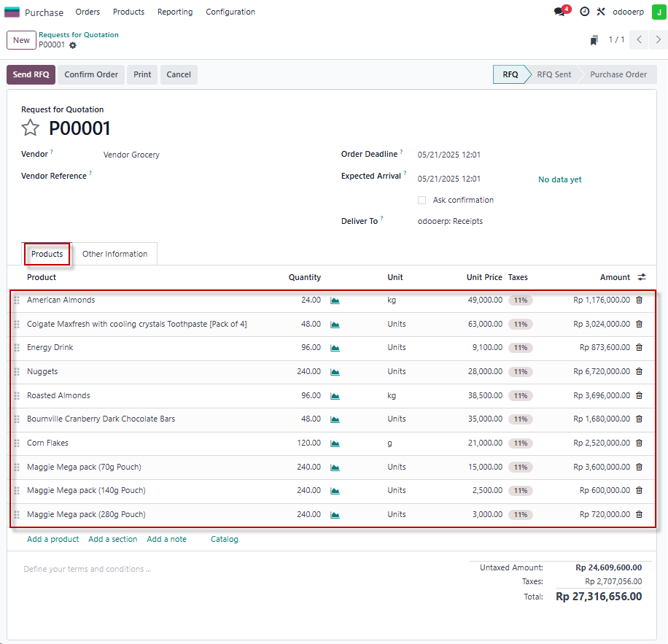Change the kg unit of Roasted Almonds
The image size is (668, 644).
[x=392, y=396]
